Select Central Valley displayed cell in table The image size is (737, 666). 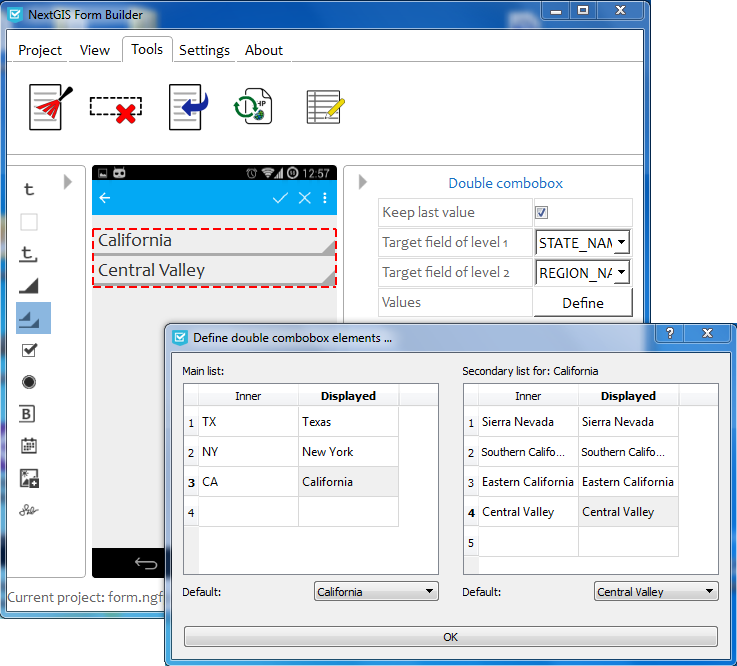pyautogui.click(x=628, y=512)
